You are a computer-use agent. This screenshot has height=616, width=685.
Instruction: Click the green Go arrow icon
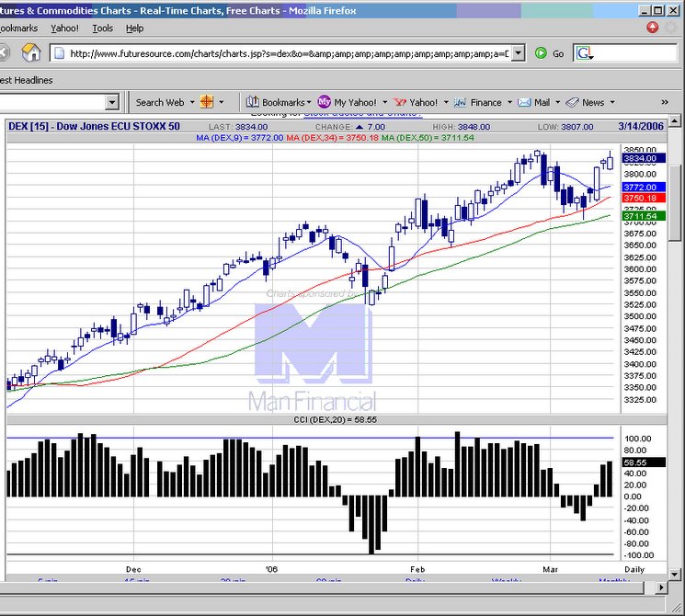click(x=541, y=53)
